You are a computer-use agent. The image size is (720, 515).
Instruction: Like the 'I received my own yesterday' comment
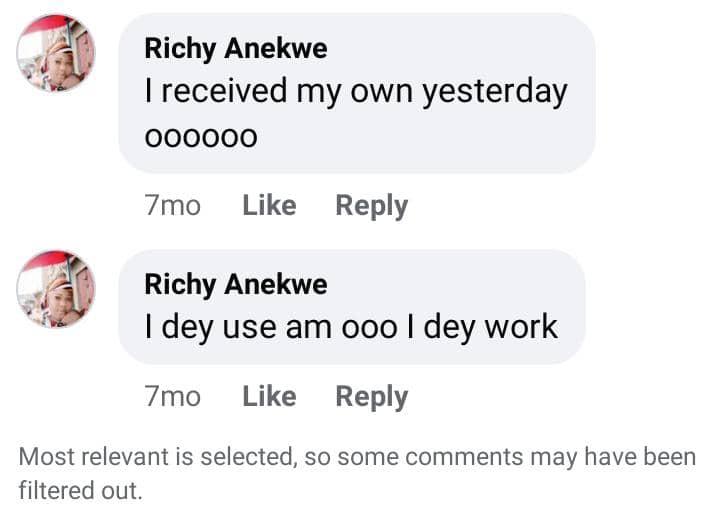coord(269,206)
